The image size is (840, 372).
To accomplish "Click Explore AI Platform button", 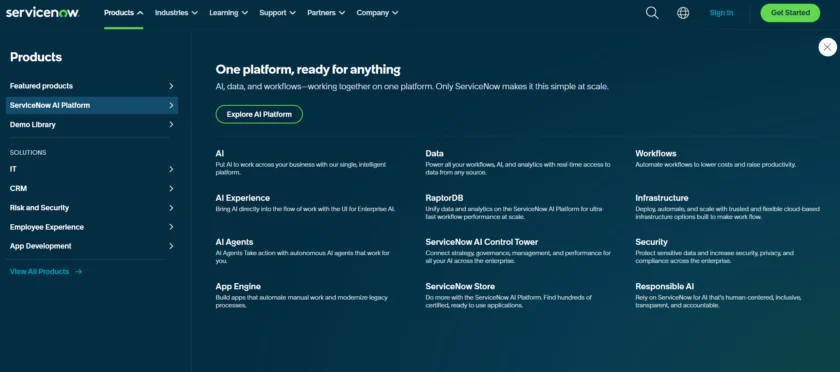I will point(259,114).
